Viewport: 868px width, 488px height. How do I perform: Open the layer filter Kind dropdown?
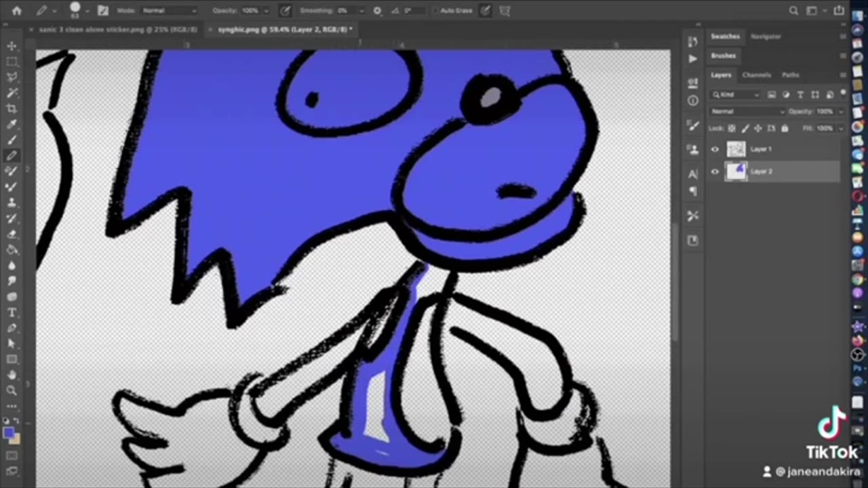pos(736,94)
